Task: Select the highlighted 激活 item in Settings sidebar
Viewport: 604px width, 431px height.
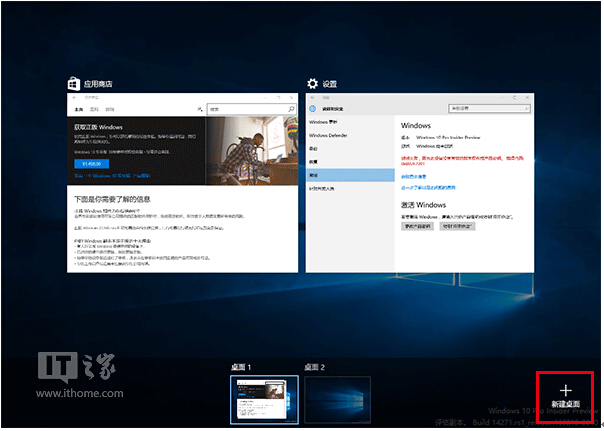Action: (350, 173)
